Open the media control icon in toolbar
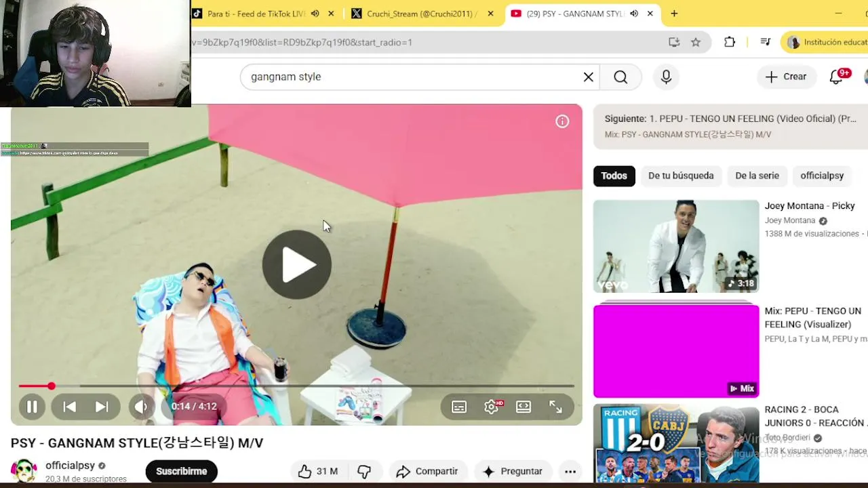 coord(766,42)
